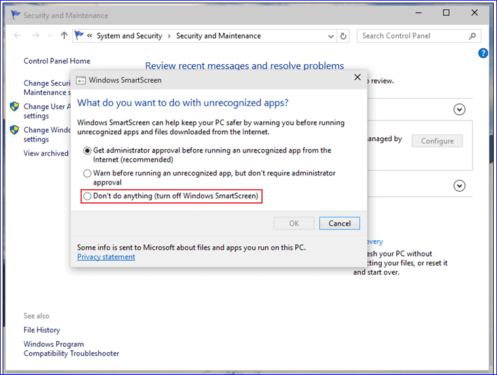Open help with the question mark icon
497x375 pixels.
(483, 53)
